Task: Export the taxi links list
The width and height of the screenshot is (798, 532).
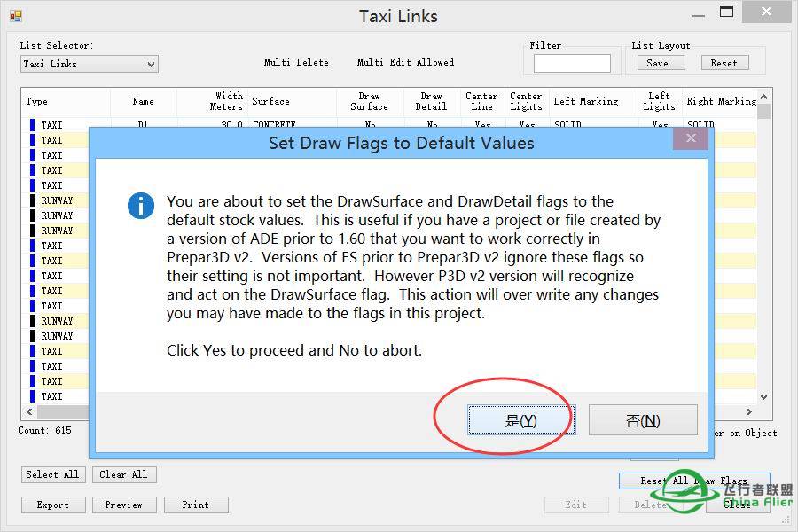Action: click(x=52, y=505)
